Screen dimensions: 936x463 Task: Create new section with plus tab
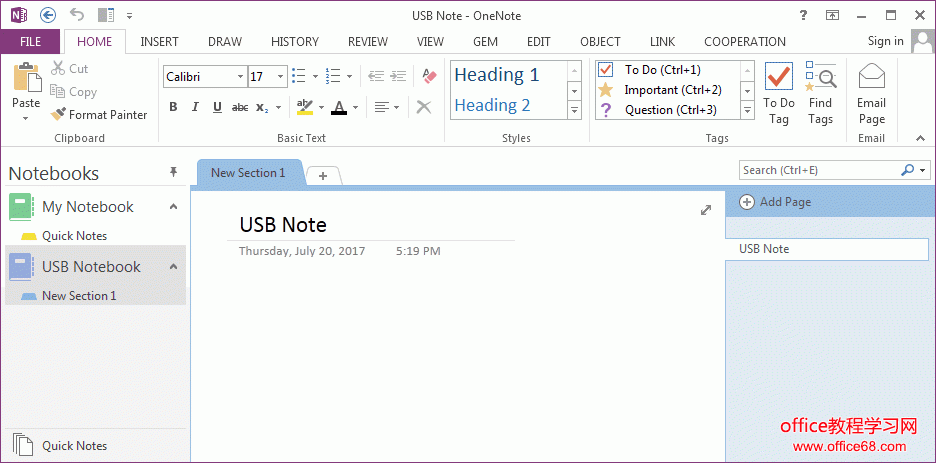(x=323, y=176)
